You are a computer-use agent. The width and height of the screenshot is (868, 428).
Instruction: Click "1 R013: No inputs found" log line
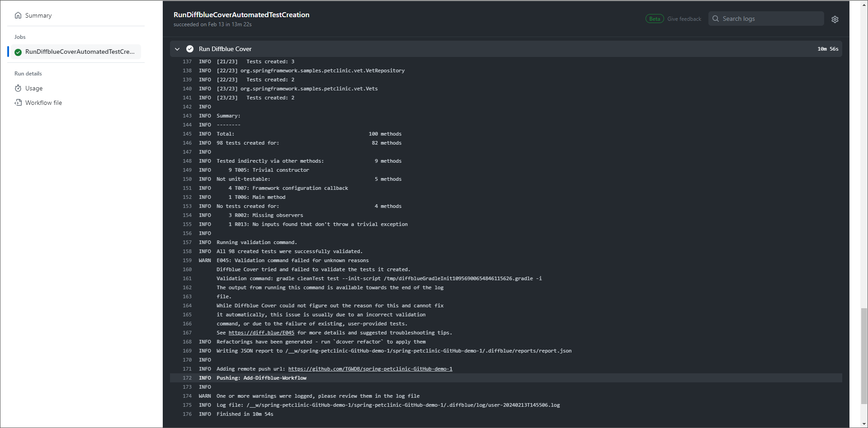click(318, 224)
